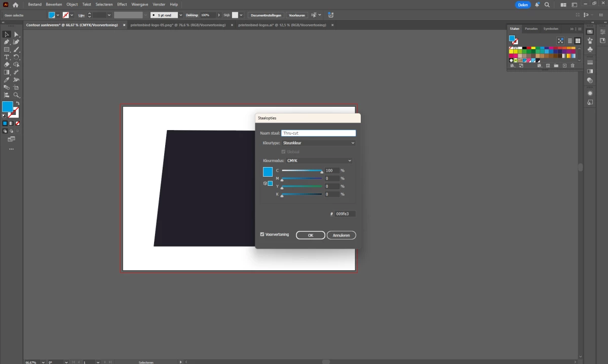Pick the Pen tool in toolbar
Image resolution: width=608 pixels, height=364 pixels.
(x=7, y=42)
